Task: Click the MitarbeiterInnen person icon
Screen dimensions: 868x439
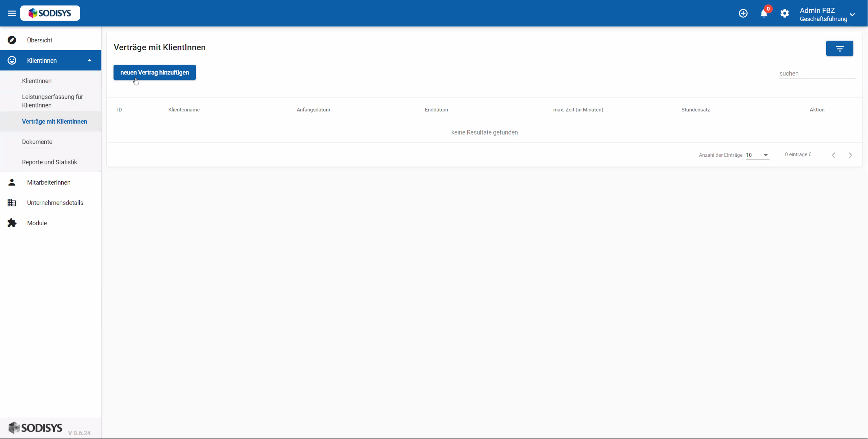Action: tap(12, 182)
